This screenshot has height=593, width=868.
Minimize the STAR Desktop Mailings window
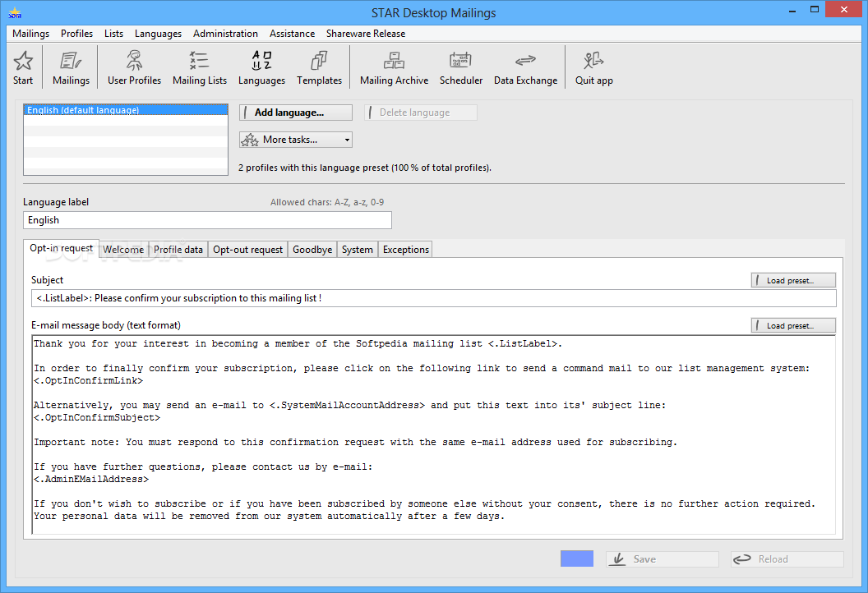click(x=792, y=10)
